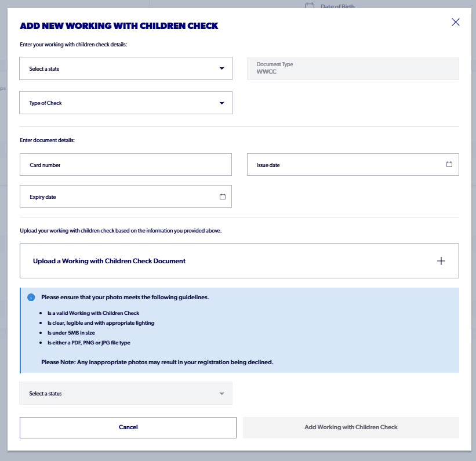476x461 pixels.
Task: Click the Cancel button
Action: click(x=128, y=427)
